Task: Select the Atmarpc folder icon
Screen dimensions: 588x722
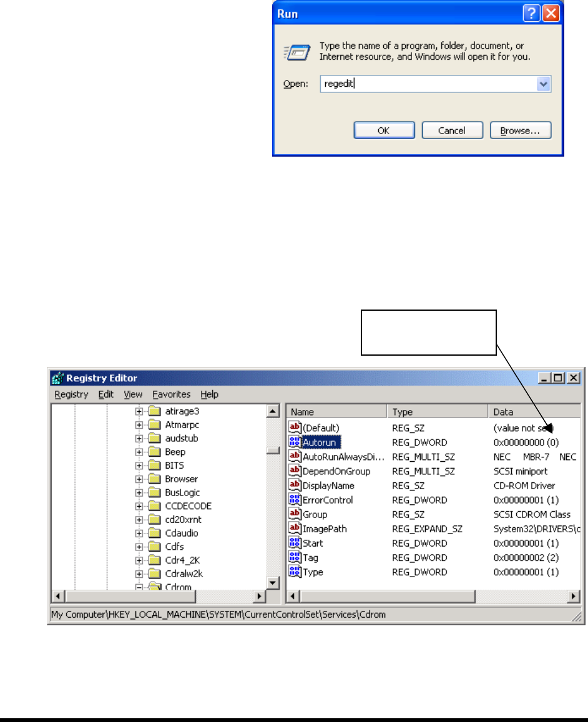Action: click(155, 424)
